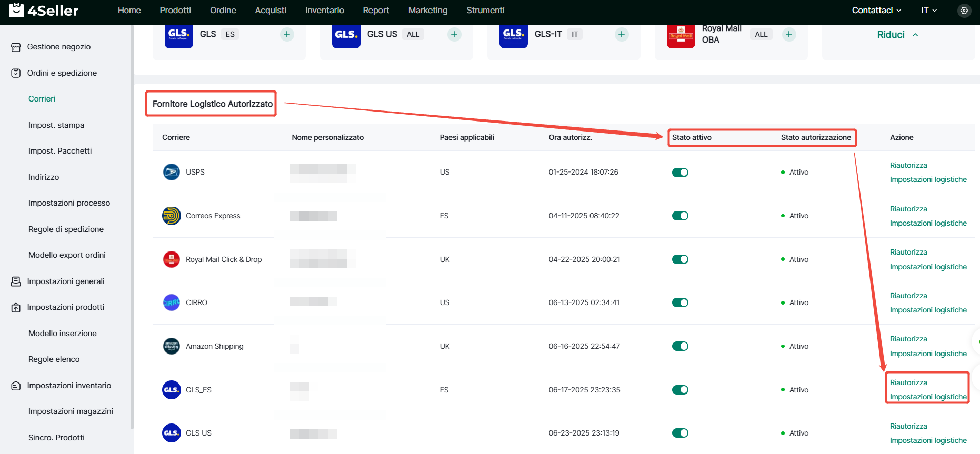Disable the USPS active status toggle

point(680,173)
